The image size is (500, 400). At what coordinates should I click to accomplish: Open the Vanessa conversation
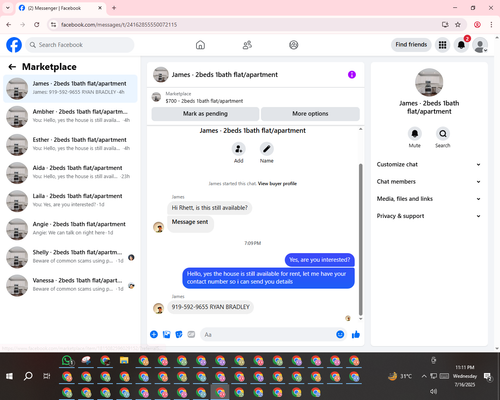[x=70, y=286]
